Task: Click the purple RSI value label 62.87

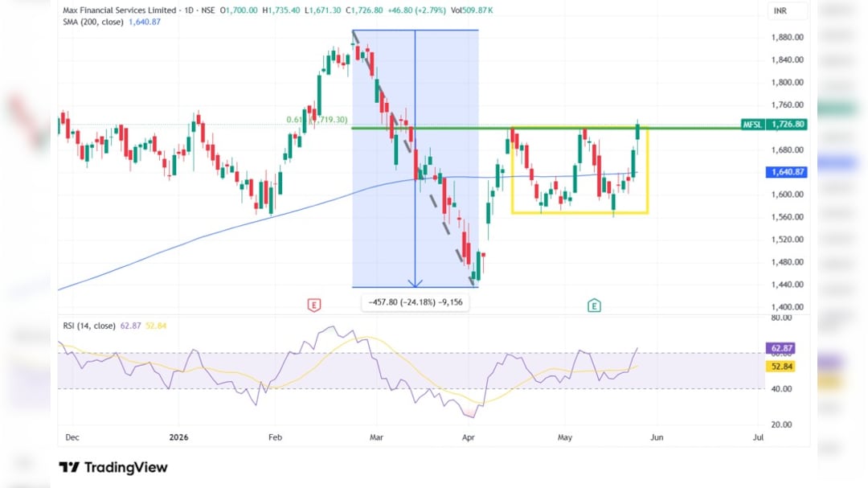Action: tap(780, 348)
